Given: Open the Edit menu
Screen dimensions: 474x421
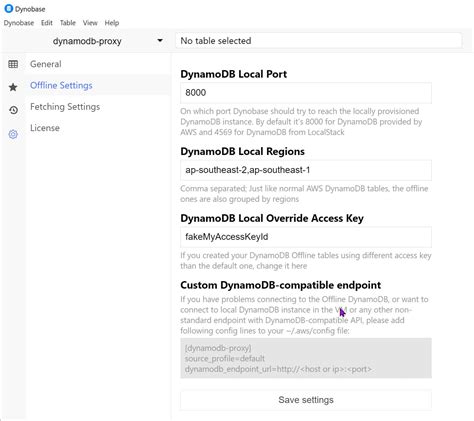Looking at the screenshot, I should tap(47, 23).
